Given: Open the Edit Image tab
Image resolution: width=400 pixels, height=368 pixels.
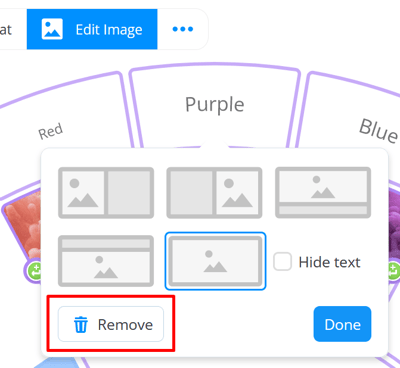Looking at the screenshot, I should [x=92, y=29].
